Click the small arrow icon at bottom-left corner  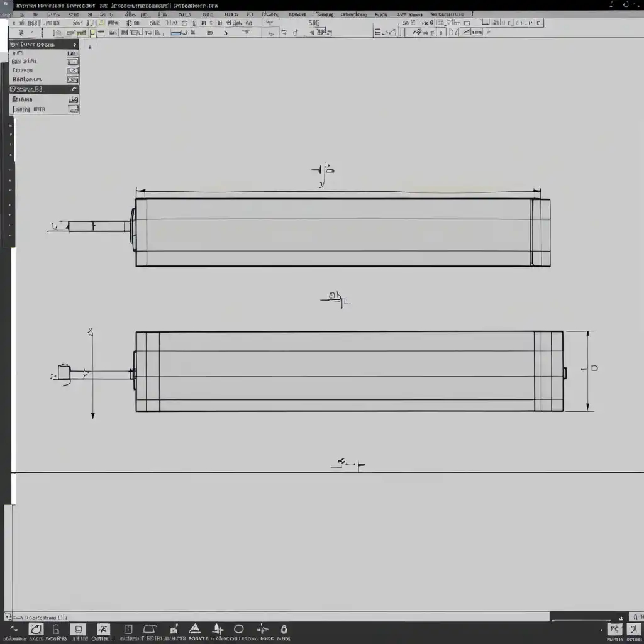click(x=14, y=629)
